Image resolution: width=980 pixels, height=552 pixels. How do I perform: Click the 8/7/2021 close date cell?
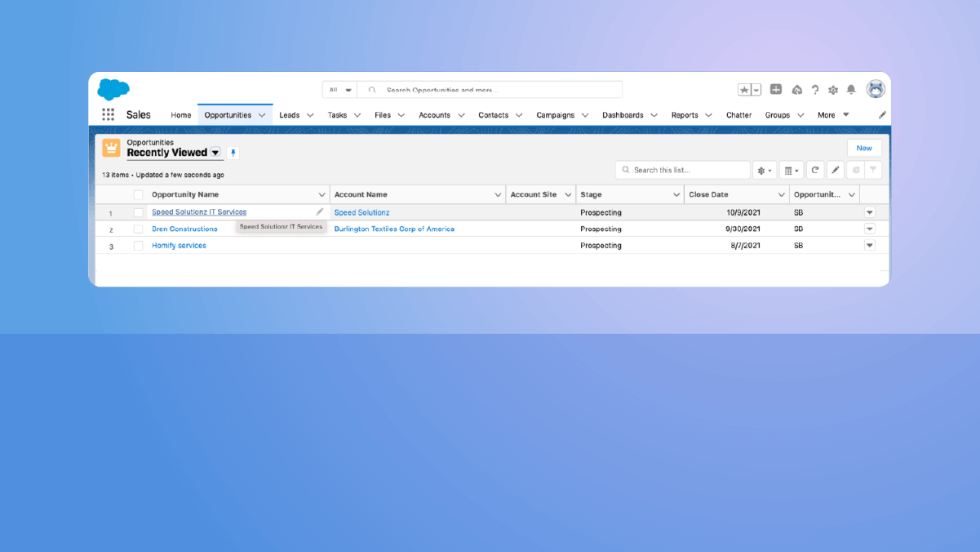745,246
